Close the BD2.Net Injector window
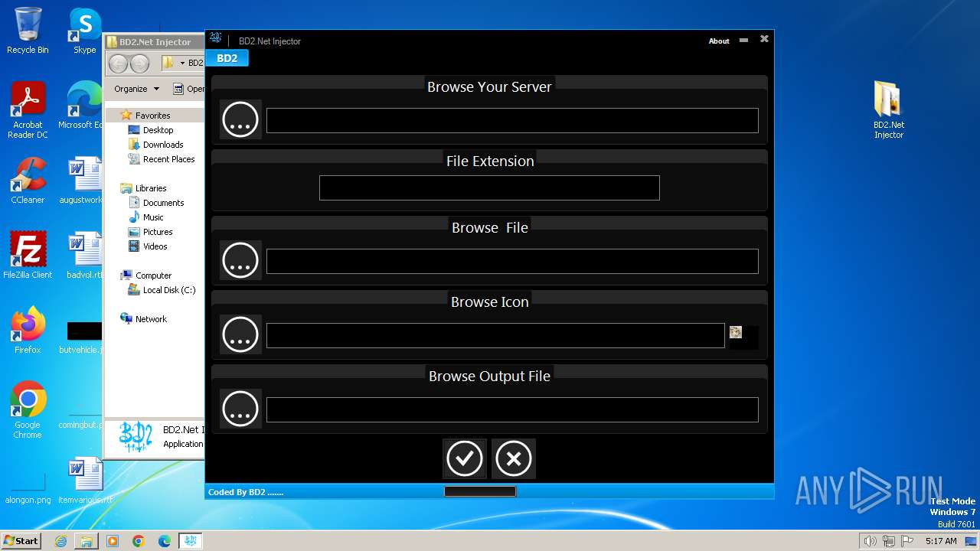This screenshot has width=980, height=551. click(764, 39)
